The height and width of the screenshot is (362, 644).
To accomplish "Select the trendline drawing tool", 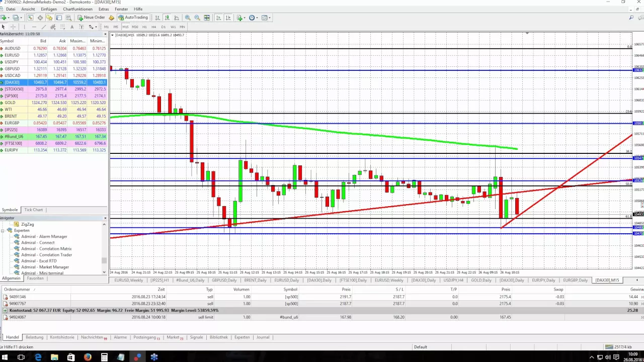I will tap(44, 27).
